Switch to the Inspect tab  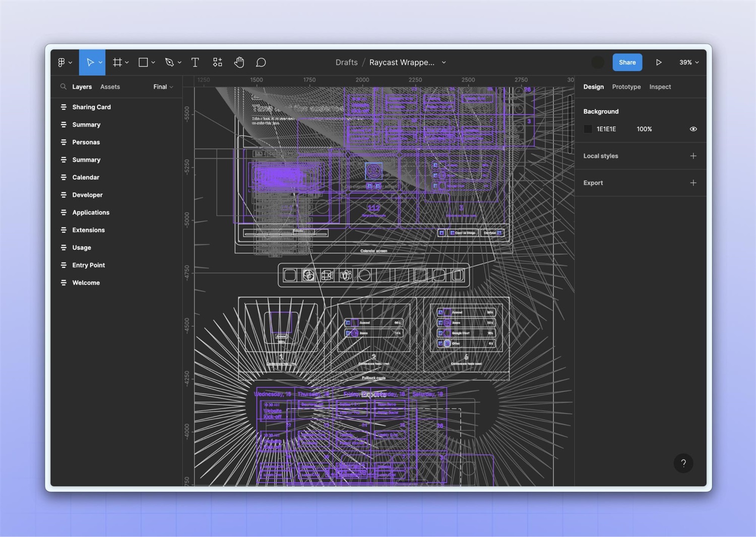tap(660, 87)
